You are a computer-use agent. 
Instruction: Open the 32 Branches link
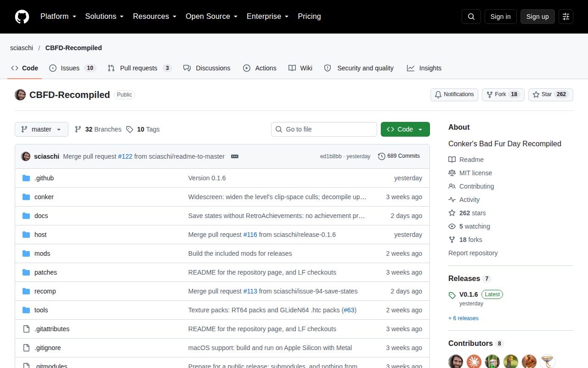(98, 129)
